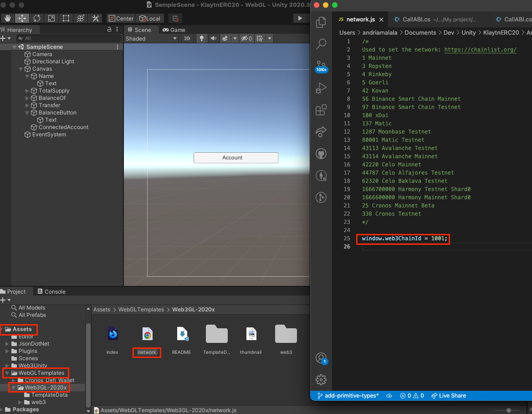
Task: Toggle 2D view in Scene toolbar
Action: click(x=187, y=38)
